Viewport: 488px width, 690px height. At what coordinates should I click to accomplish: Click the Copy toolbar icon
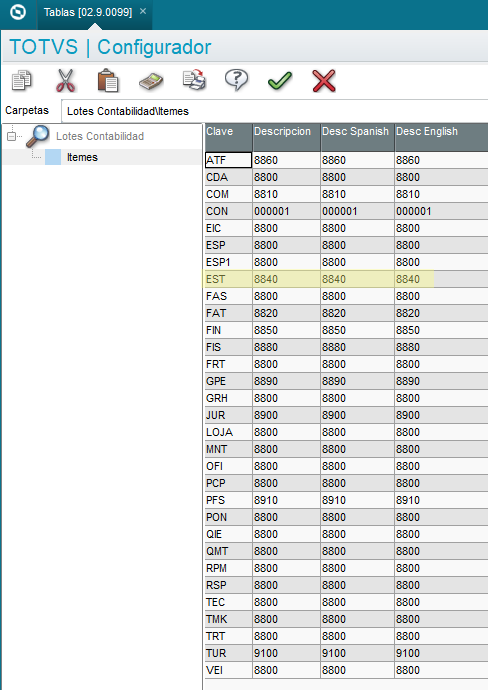[x=22, y=81]
